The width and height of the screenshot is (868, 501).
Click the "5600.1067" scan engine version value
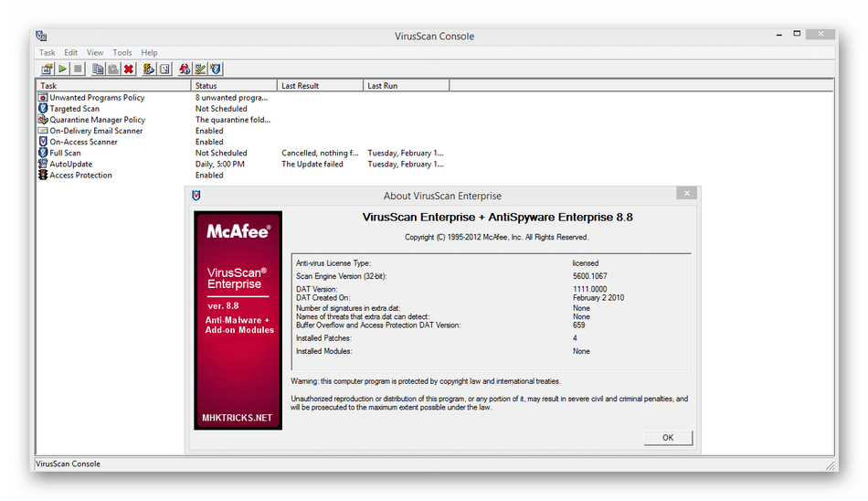click(x=590, y=276)
